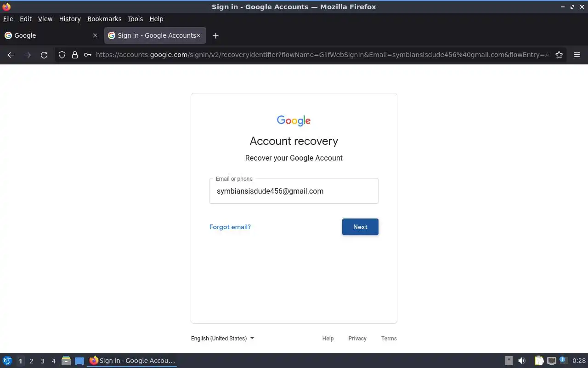Open the volume control tray icon
This screenshot has height=368, width=588.
pyautogui.click(x=522, y=361)
